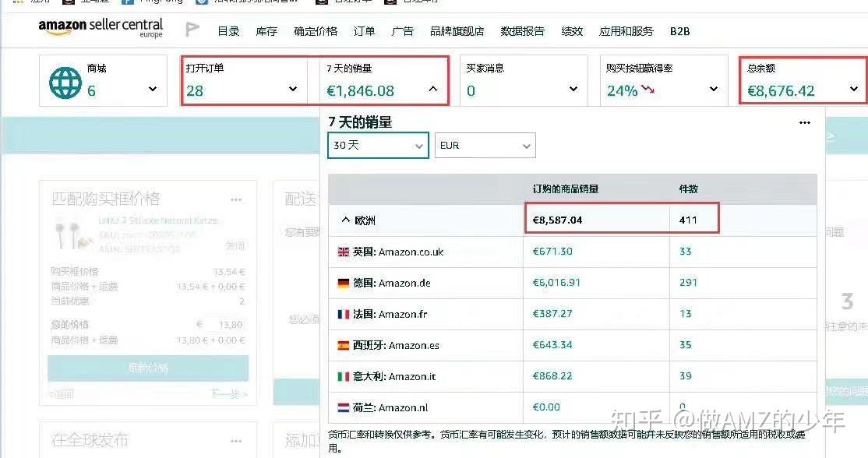
Task: Click the Spanish flag icon
Action: pos(343,346)
